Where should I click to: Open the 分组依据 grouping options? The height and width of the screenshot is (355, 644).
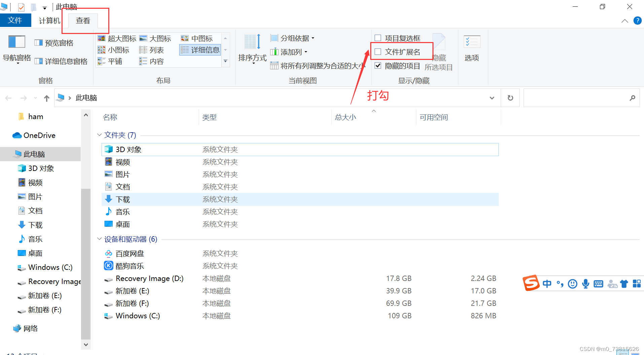[293, 38]
